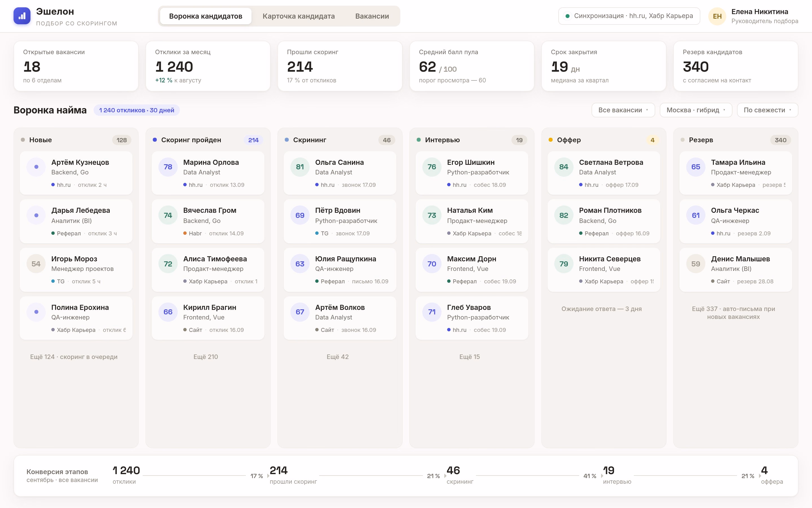Open Наталья Ким candidate card
This screenshot has width=812, height=508.
(471, 221)
